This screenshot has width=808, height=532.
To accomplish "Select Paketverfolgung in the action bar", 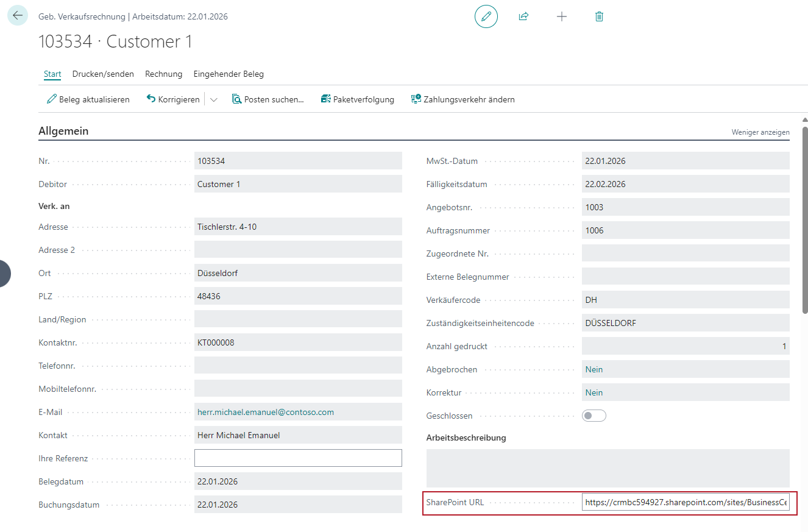I will [x=357, y=99].
